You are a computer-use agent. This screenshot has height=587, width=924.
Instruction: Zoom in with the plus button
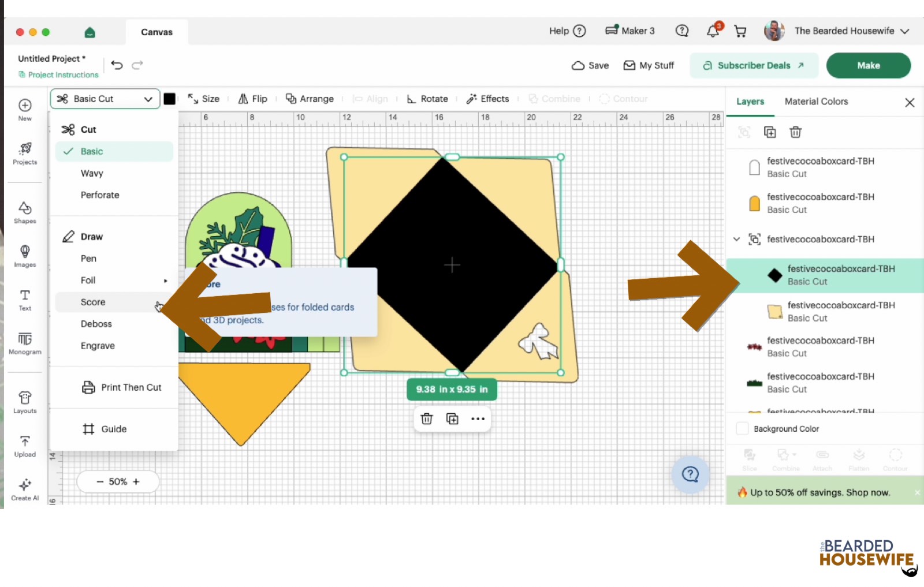point(136,481)
